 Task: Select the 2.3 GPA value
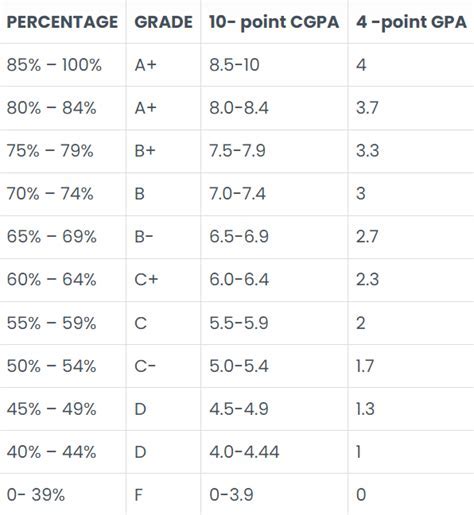point(367,280)
